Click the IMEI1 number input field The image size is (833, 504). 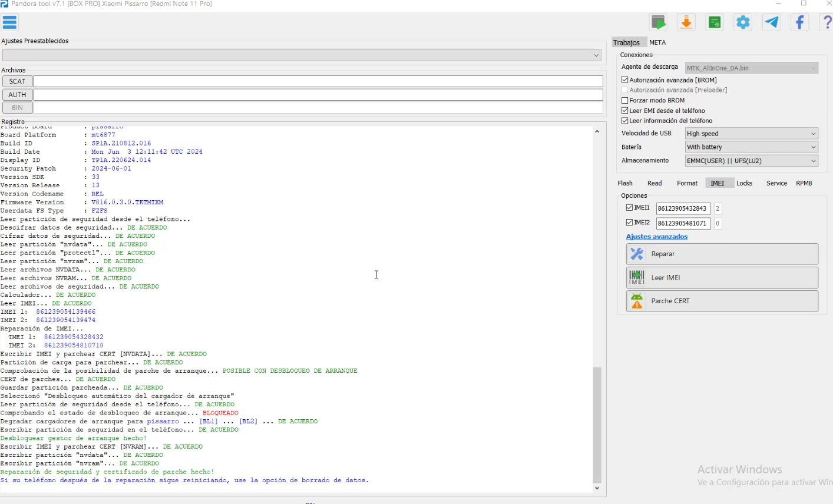[683, 208]
